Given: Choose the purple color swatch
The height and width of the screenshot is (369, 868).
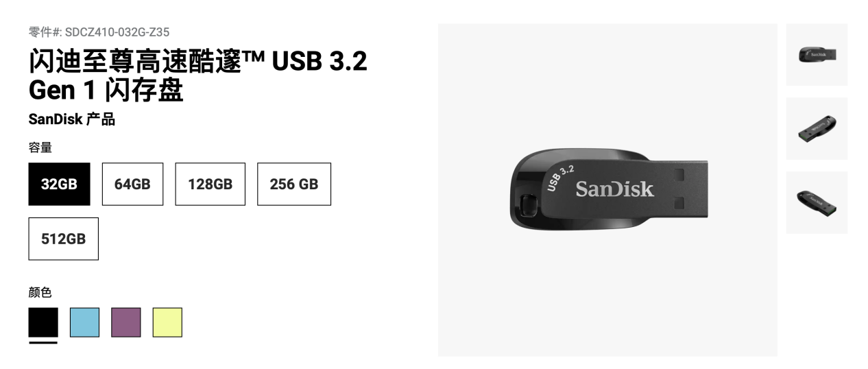Looking at the screenshot, I should point(126,322).
